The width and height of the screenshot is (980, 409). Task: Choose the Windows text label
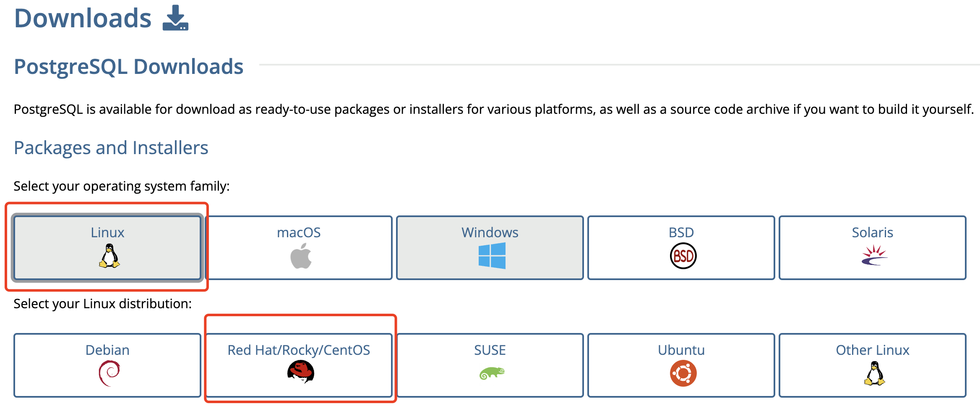490,232
